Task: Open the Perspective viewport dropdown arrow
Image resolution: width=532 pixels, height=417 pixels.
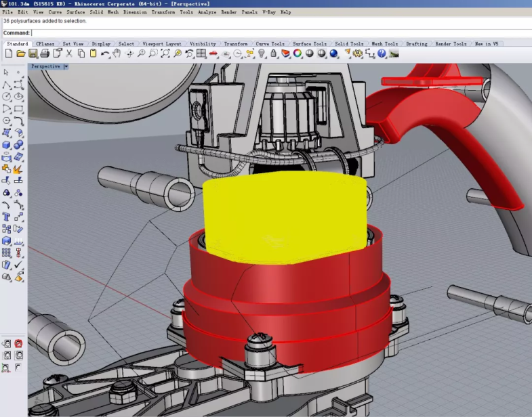Action: point(66,66)
